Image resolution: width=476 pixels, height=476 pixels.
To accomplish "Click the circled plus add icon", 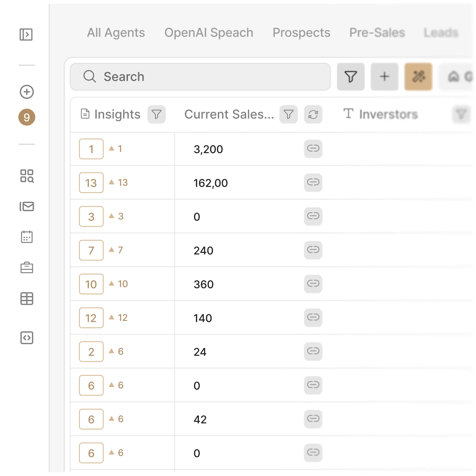I will (27, 92).
